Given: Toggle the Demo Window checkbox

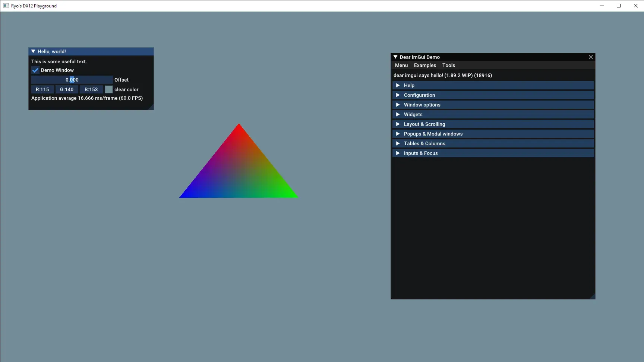Looking at the screenshot, I should pos(35,70).
